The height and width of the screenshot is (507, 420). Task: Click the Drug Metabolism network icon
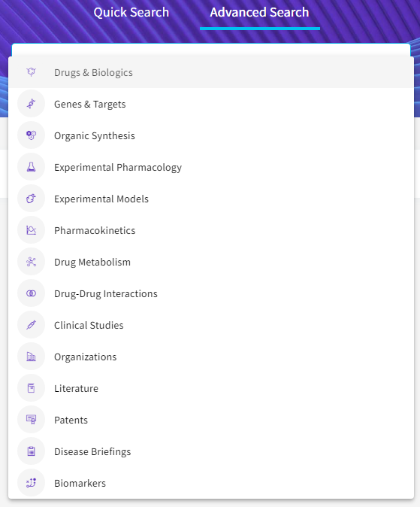coord(31,262)
